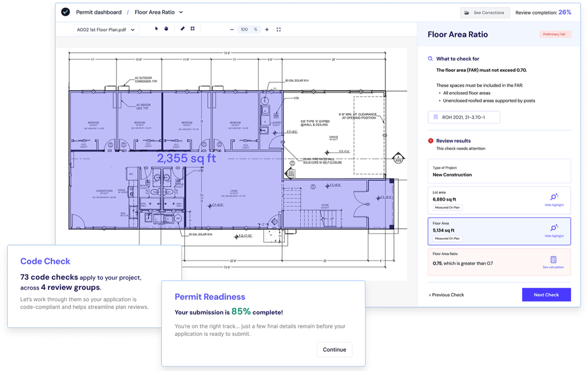Zoom out with the minus icon
Screen dimensions: 588x371
point(232,29)
